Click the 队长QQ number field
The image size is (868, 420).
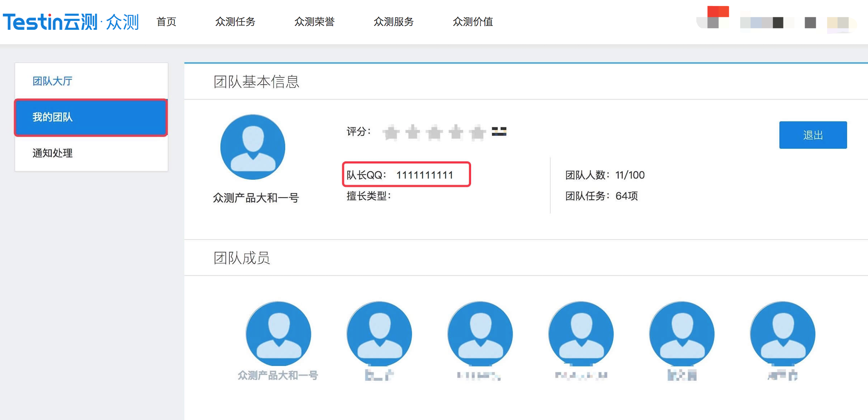[x=424, y=175]
